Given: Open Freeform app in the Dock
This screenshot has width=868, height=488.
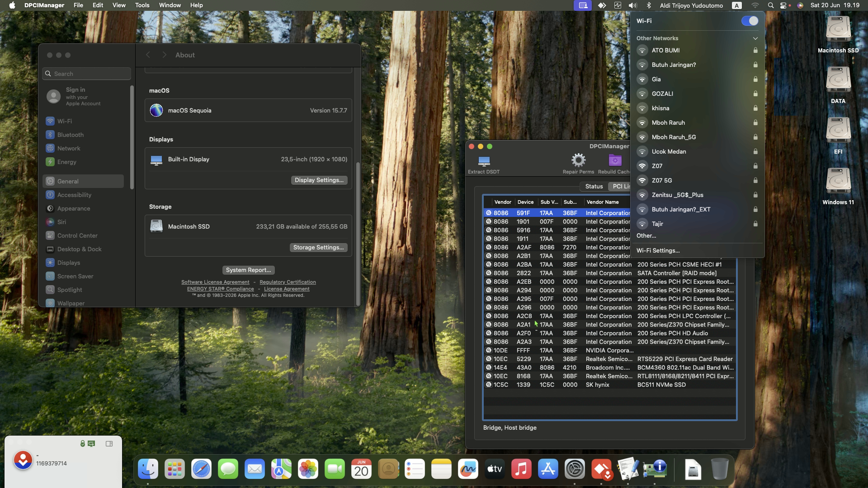Looking at the screenshot, I should (x=468, y=469).
